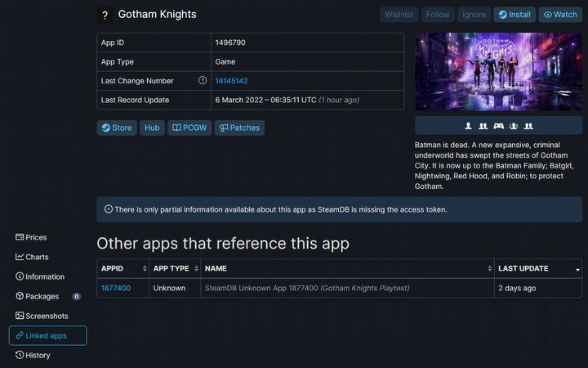Sort table by LAST UPDATE column
The image size is (588, 368).
(x=539, y=268)
